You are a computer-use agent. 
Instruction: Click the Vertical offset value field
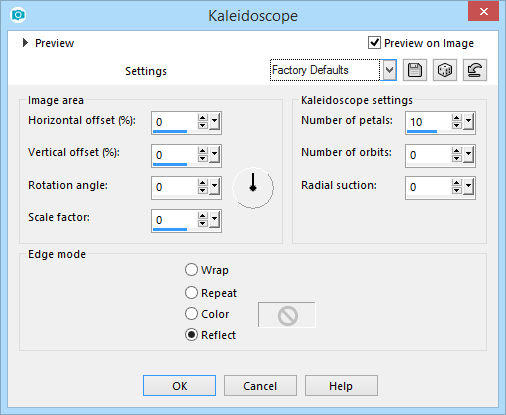[174, 155]
